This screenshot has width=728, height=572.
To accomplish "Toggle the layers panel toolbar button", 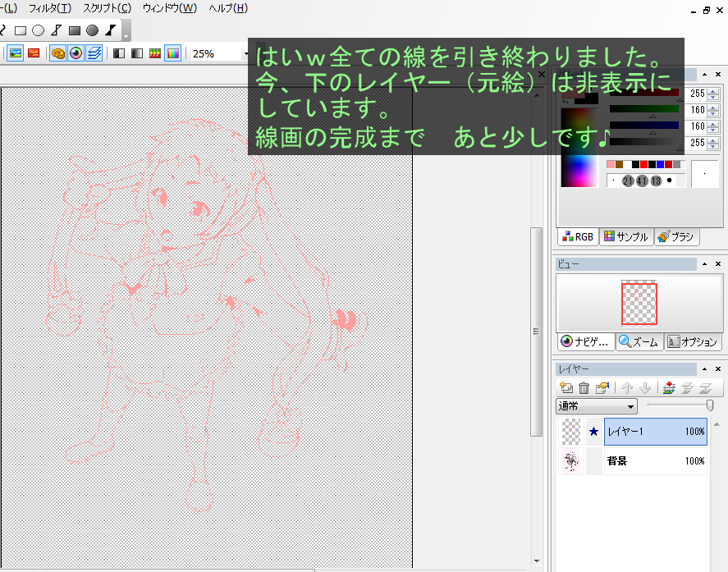I will tap(94, 53).
